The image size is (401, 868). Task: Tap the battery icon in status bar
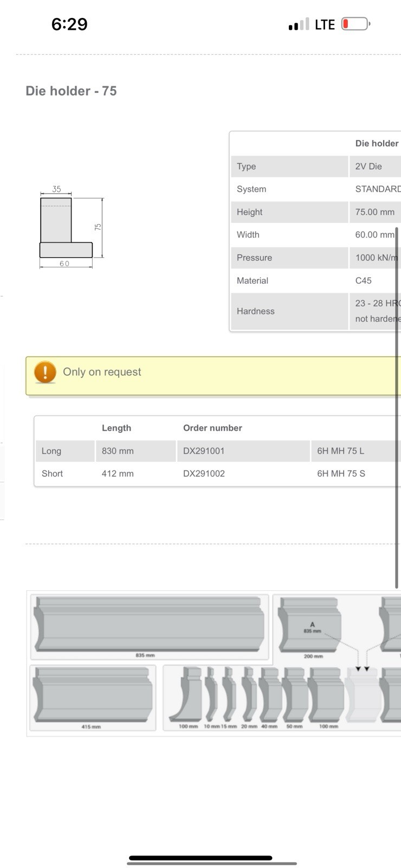coord(356,24)
